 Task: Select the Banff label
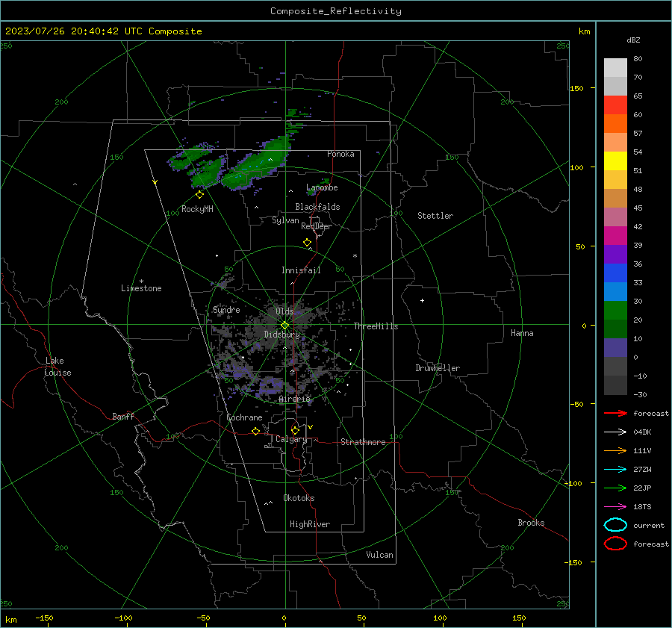123,417
